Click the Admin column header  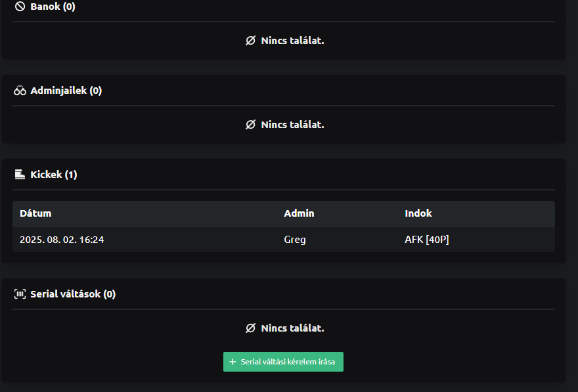299,213
